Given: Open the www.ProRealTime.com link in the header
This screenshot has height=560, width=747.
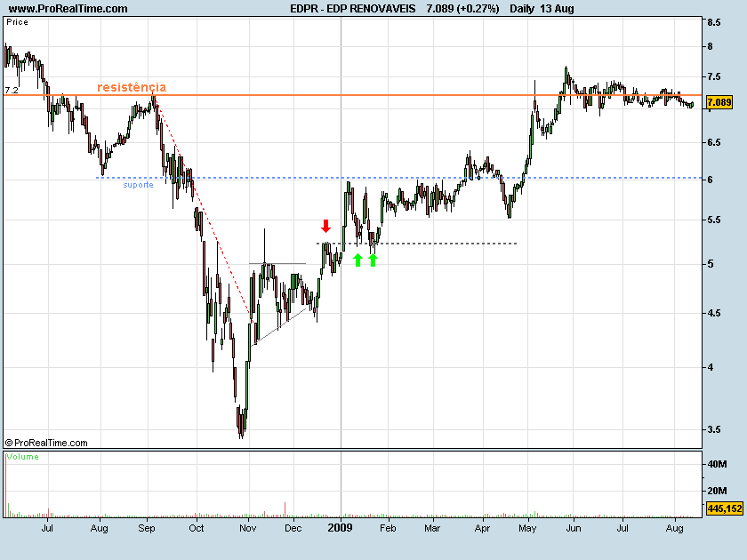Looking at the screenshot, I should tap(68, 9).
